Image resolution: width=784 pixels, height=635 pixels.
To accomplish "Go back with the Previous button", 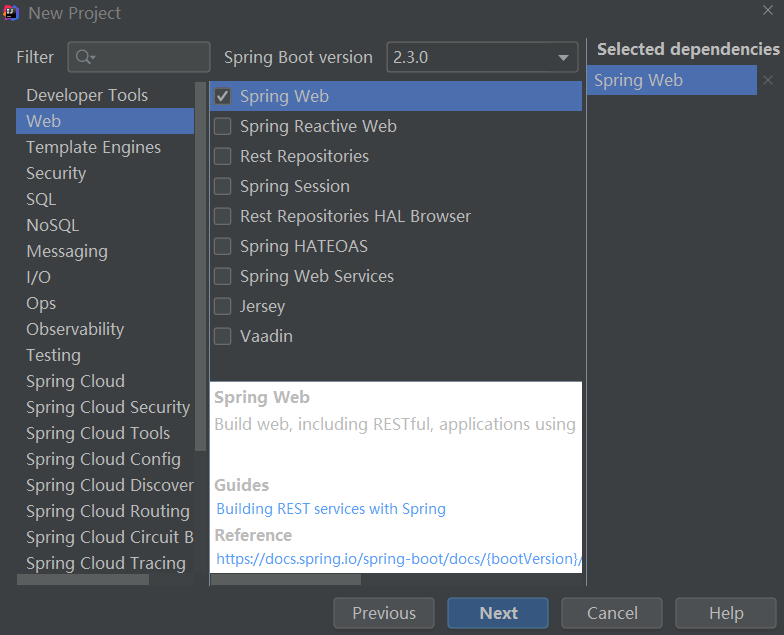I will (x=384, y=613).
